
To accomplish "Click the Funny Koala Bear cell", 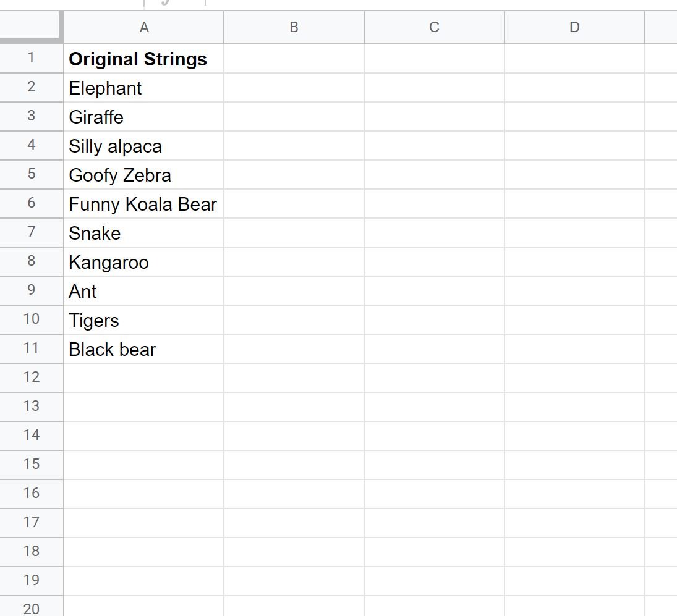I will [144, 204].
